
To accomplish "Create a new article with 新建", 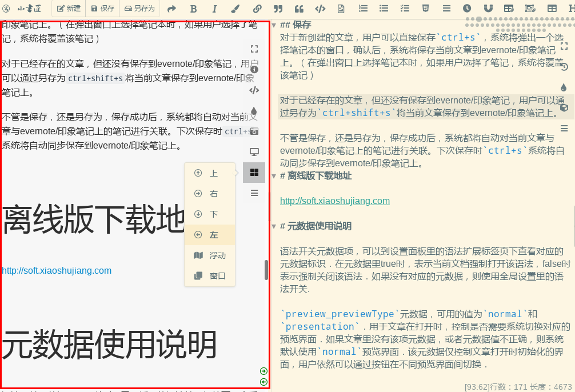I will (69, 8).
